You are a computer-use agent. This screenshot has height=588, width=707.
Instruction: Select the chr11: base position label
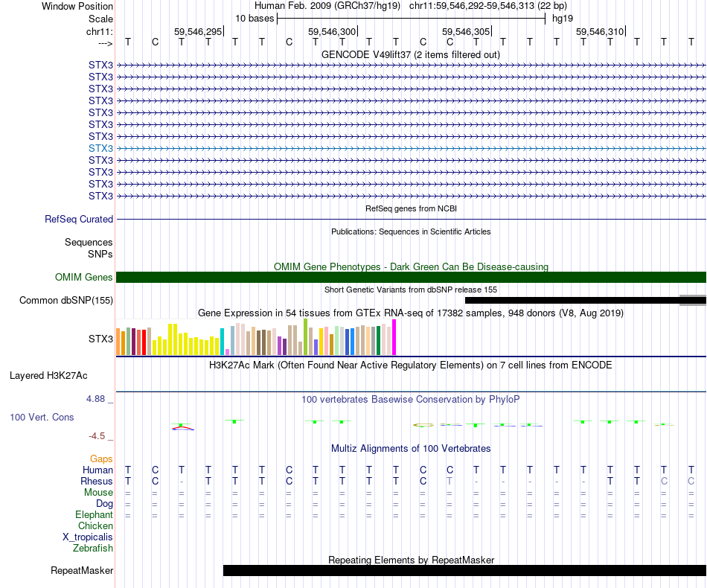pyautogui.click(x=100, y=31)
